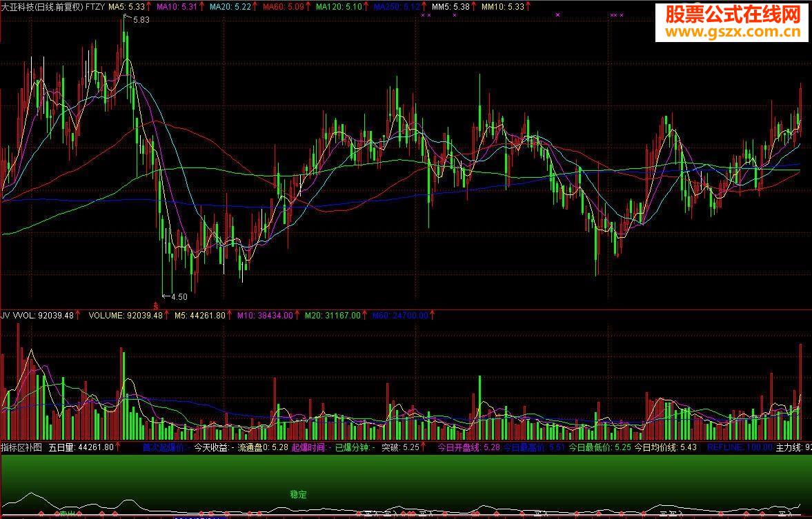
Task: Open the www.gszx.com.cn link
Action: pos(733,32)
